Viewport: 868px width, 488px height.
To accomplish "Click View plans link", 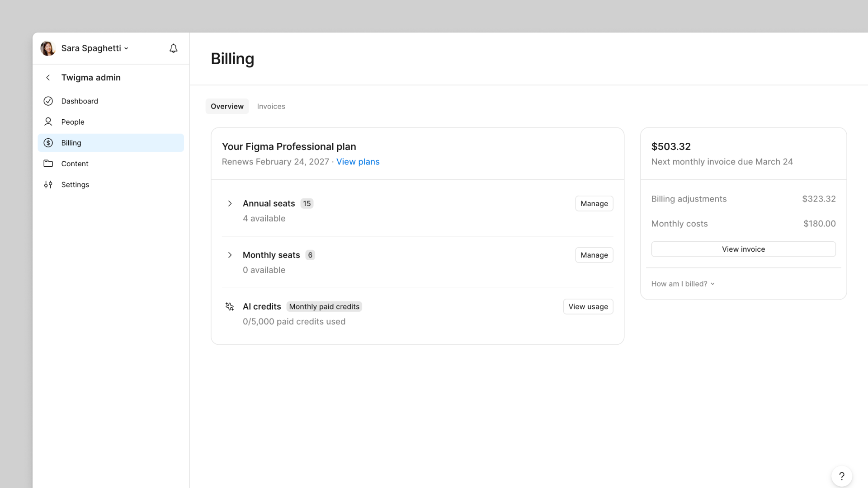I will (x=358, y=161).
